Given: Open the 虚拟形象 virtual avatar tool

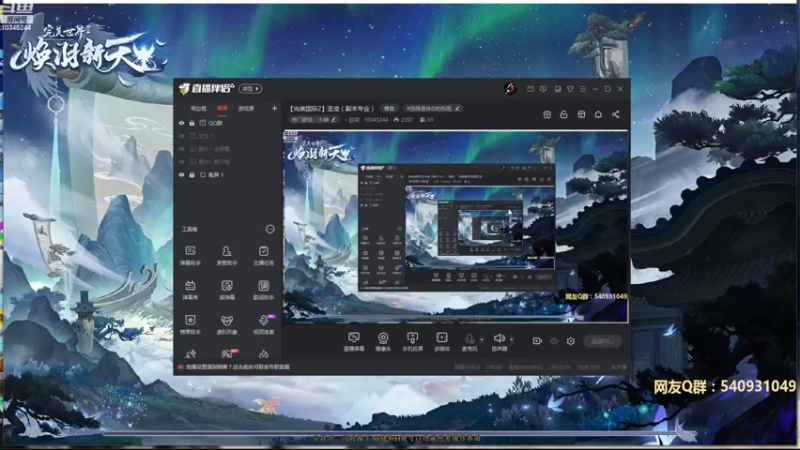Looking at the screenshot, I should click(x=227, y=324).
